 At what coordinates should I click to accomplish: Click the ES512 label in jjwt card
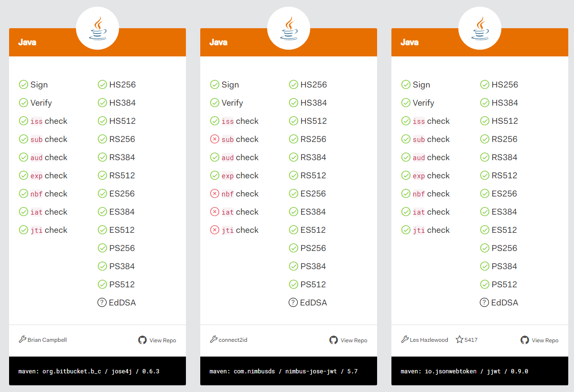coord(505,230)
